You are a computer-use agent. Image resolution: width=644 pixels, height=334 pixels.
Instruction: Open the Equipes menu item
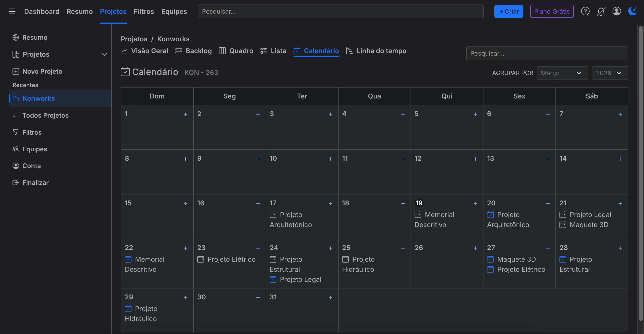point(34,149)
